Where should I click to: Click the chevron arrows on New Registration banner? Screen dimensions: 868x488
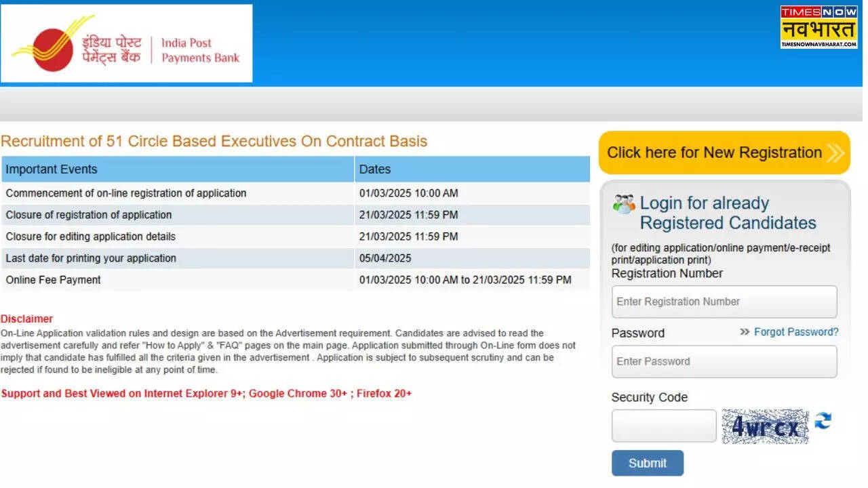pos(835,153)
